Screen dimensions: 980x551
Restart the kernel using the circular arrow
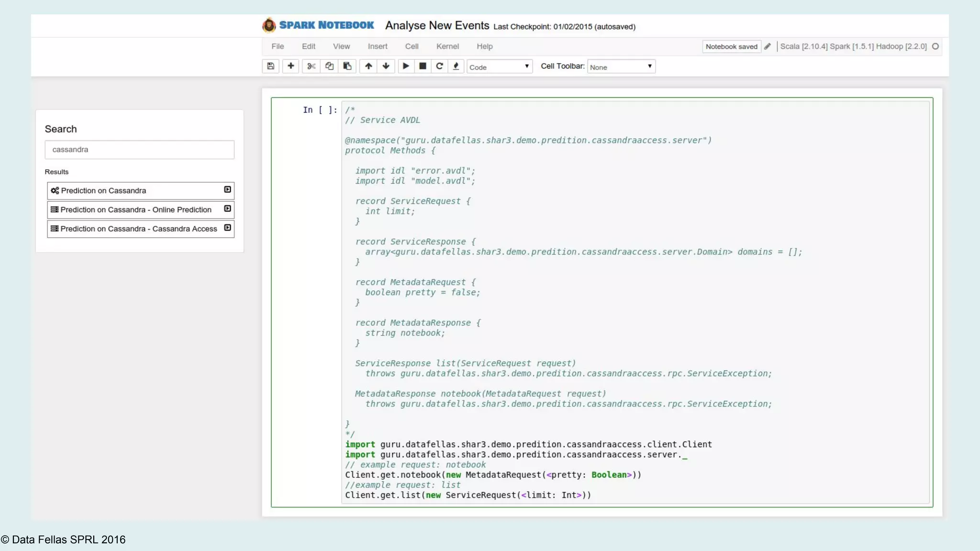439,66
